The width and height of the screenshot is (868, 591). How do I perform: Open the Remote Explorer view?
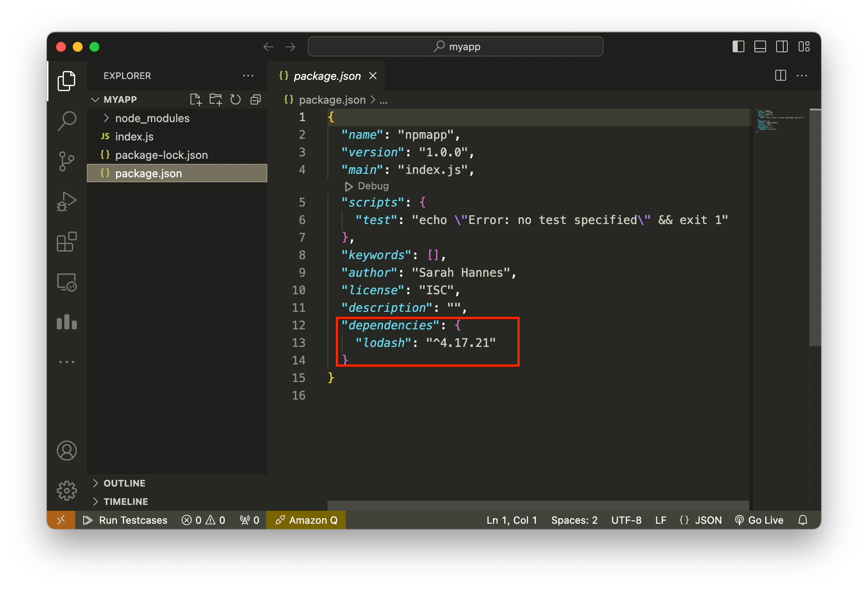pos(66,282)
